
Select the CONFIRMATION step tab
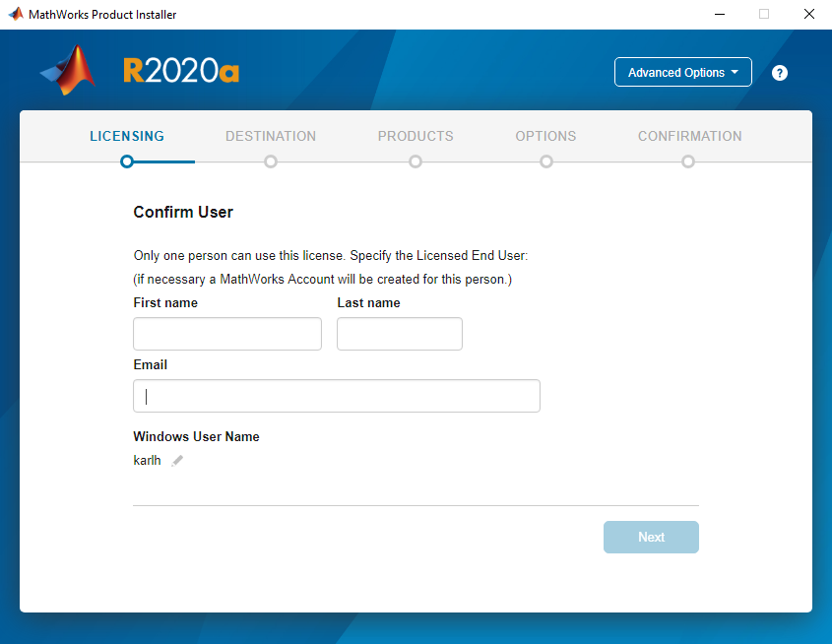pos(689,136)
